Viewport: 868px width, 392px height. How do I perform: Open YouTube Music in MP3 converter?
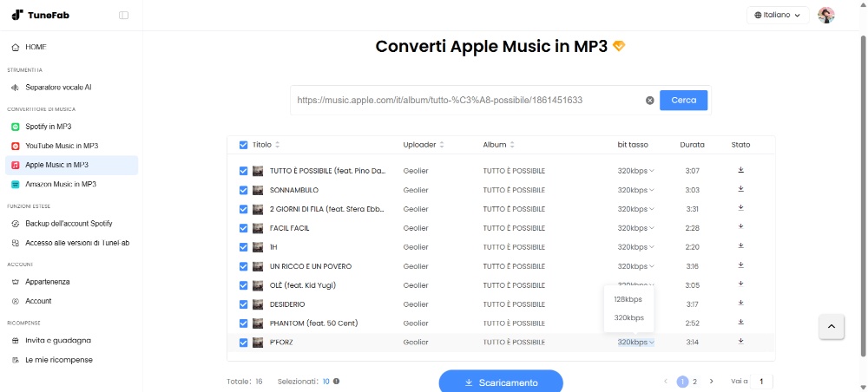(x=71, y=146)
